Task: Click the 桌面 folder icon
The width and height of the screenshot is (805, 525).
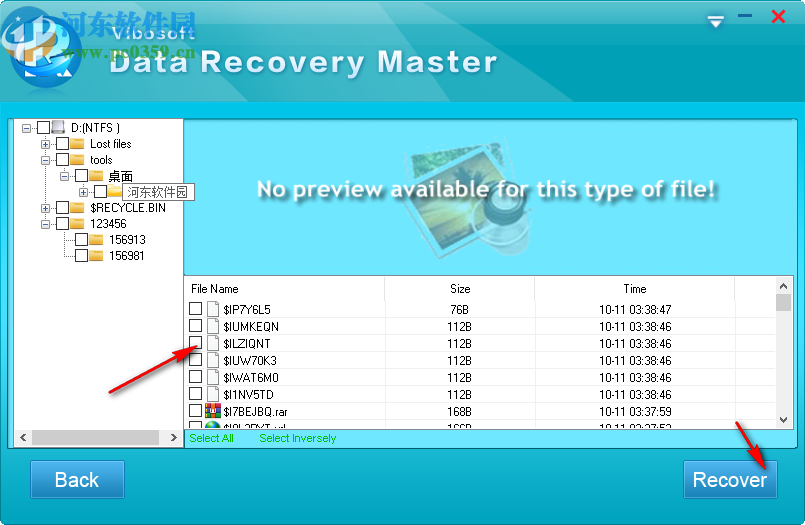Action: point(96,176)
